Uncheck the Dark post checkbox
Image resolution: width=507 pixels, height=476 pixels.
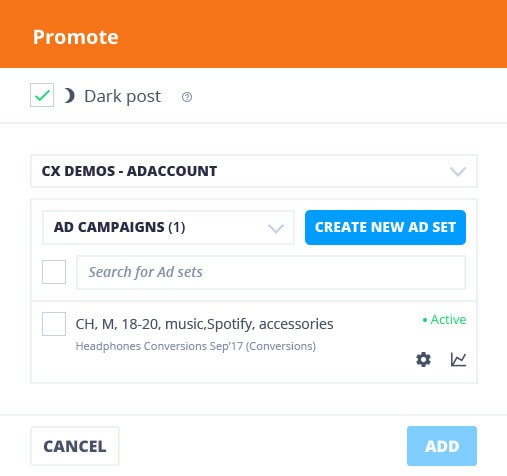(42, 95)
